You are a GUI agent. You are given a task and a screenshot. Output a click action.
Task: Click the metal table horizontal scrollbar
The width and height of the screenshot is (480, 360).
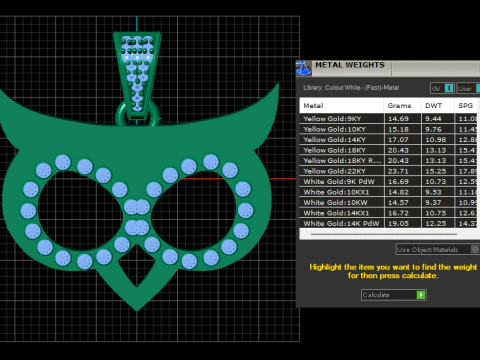click(x=383, y=234)
